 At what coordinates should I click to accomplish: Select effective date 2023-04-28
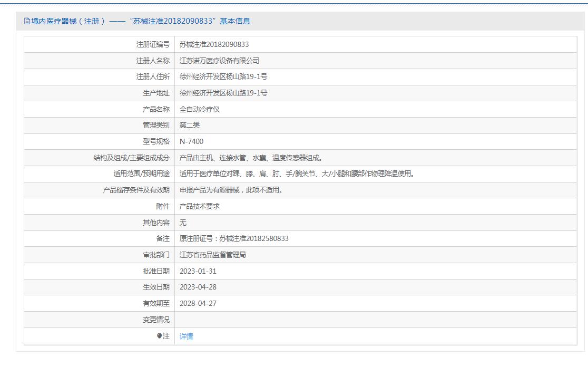tap(198, 287)
